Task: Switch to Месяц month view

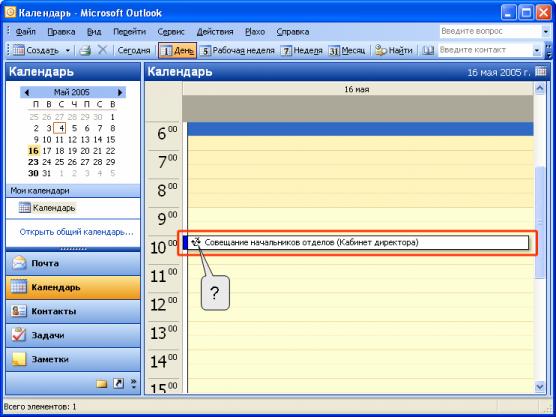Action: coord(347,51)
